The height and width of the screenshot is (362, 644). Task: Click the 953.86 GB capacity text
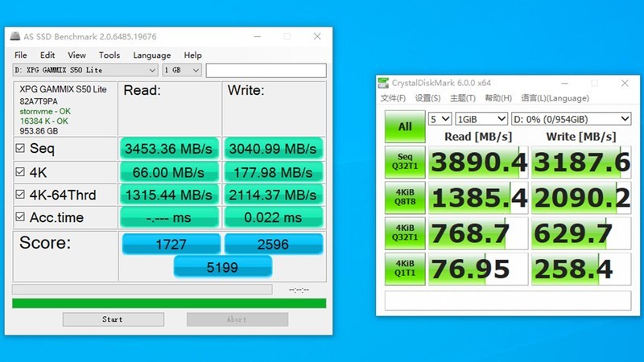tap(39, 131)
